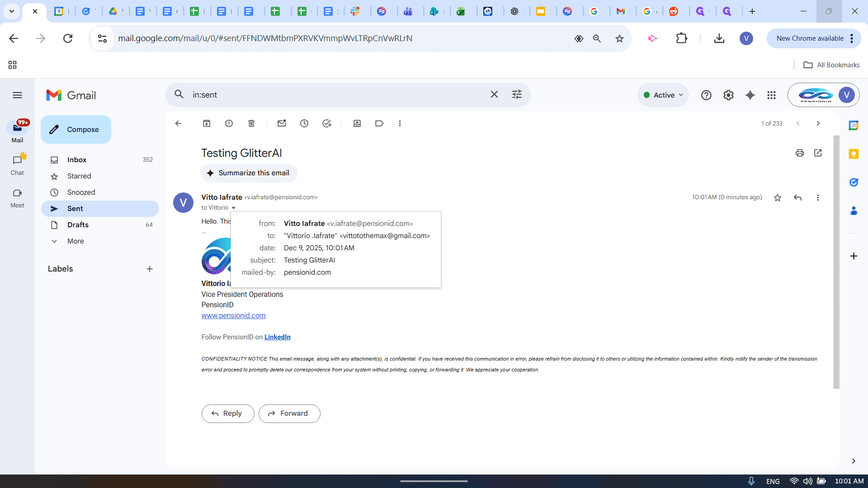
Task: Open Google Tasks side panel
Action: click(854, 182)
